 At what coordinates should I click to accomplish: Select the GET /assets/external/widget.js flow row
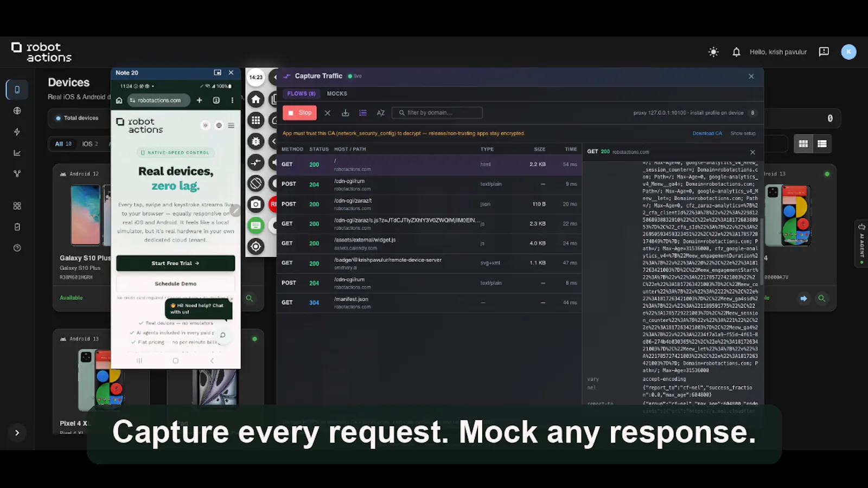coord(429,243)
